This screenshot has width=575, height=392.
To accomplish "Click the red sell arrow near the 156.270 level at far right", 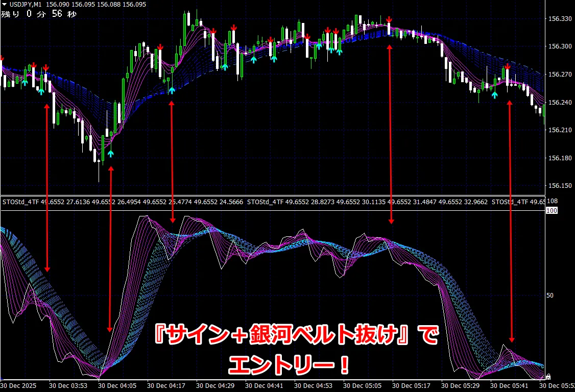I will [507, 67].
